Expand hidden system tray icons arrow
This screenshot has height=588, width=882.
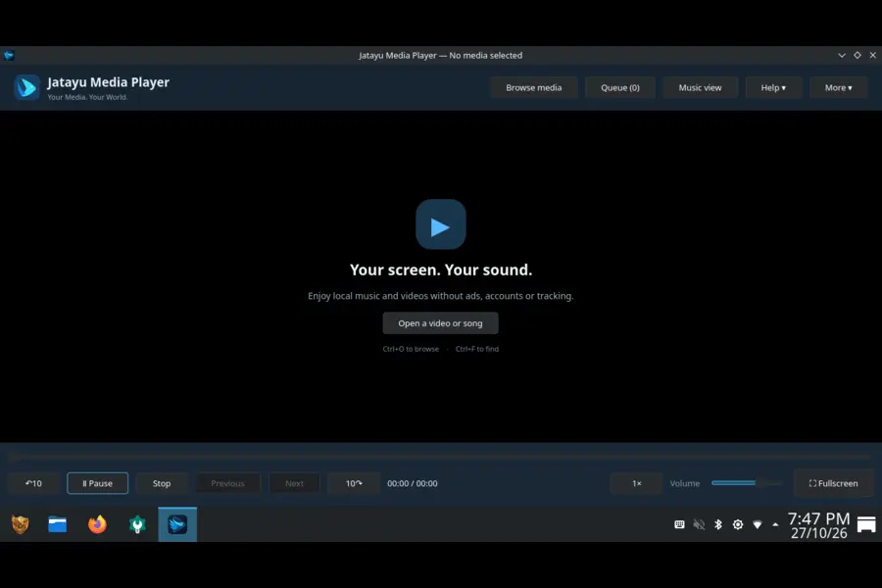[776, 524]
